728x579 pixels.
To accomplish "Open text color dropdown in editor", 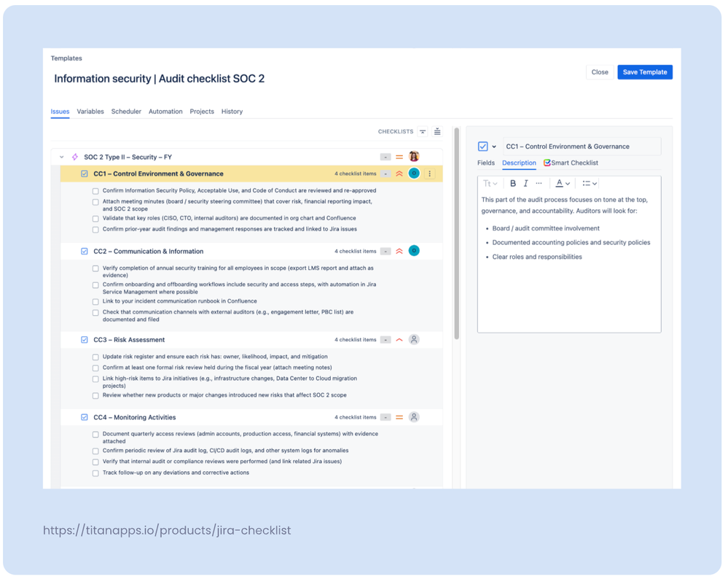I will 563,184.
